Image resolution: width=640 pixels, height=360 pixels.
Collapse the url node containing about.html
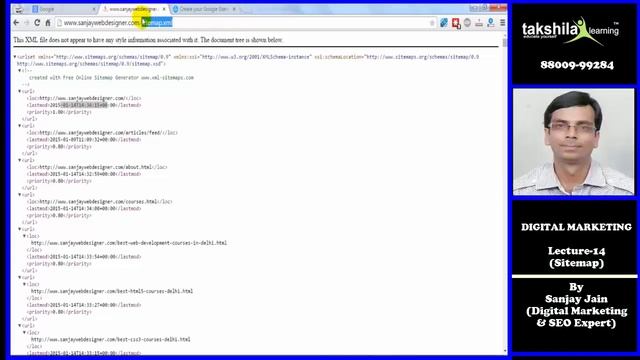pyautogui.click(x=19, y=160)
